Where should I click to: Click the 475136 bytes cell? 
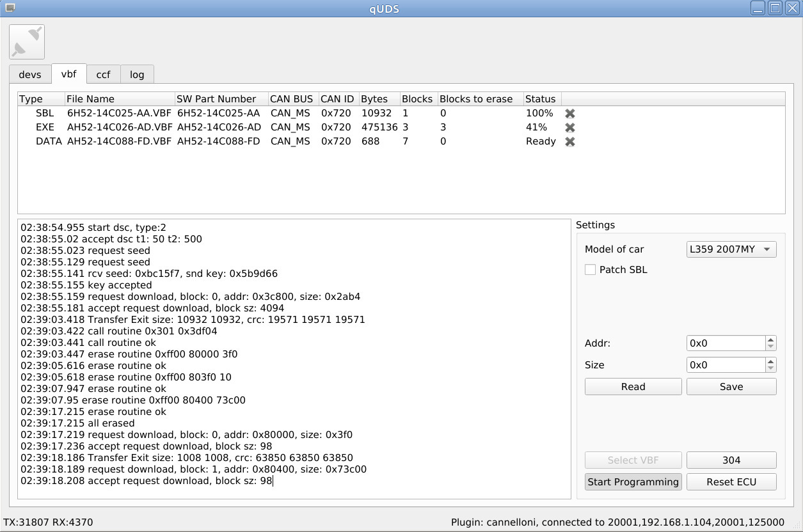379,127
